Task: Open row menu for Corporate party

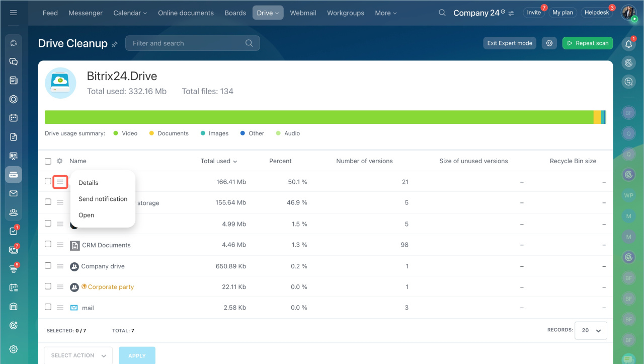Action: [x=60, y=287]
